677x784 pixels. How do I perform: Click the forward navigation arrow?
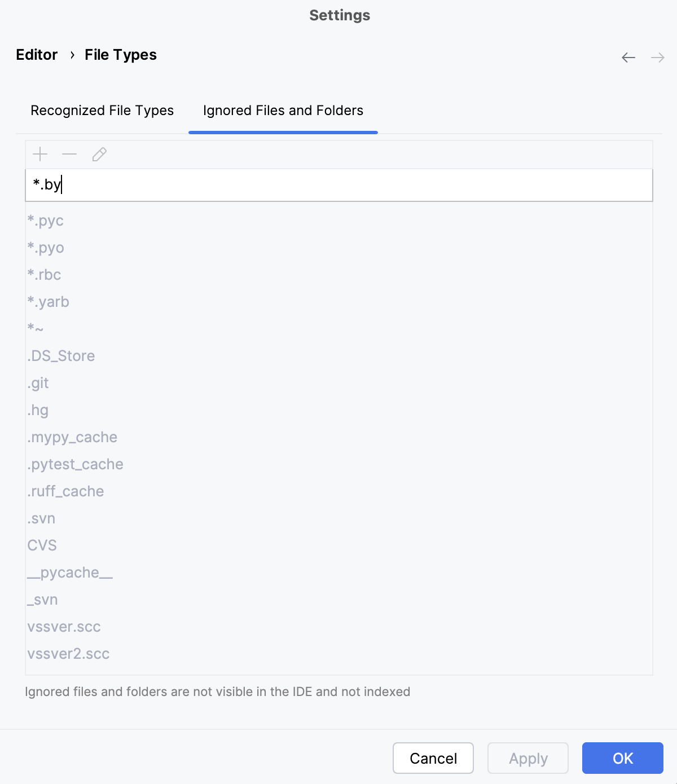coord(657,57)
